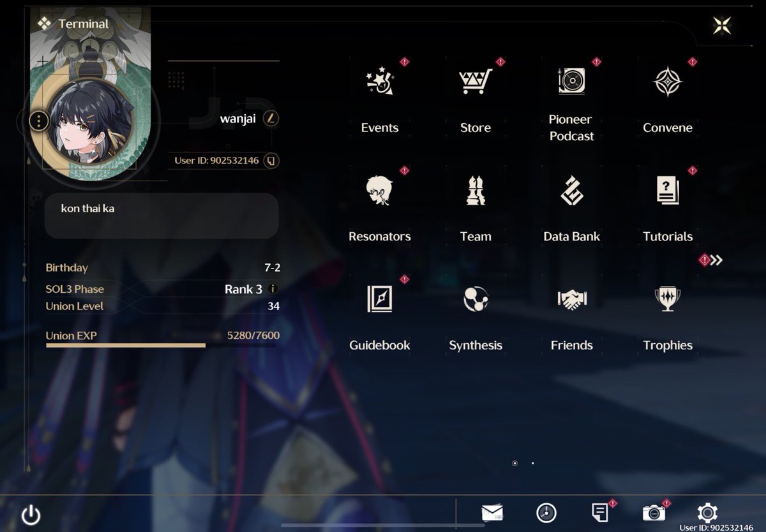Edit the signature 'kon thai ka' box
The image size is (766, 532).
click(161, 216)
